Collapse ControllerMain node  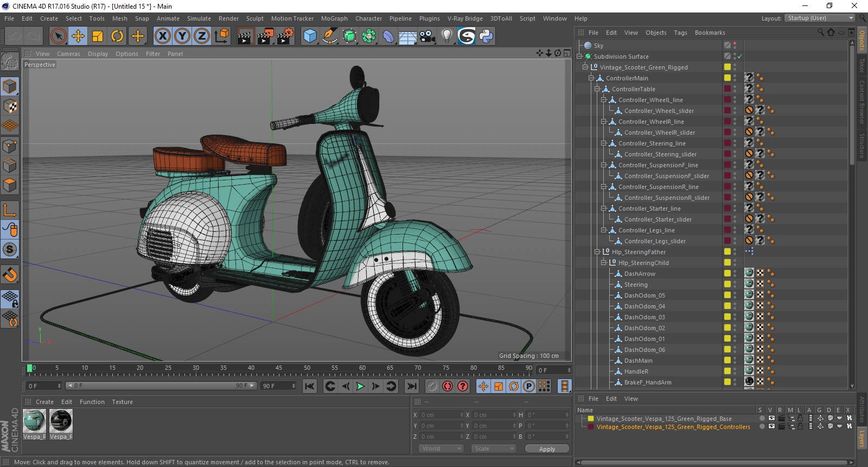pyautogui.click(x=591, y=78)
